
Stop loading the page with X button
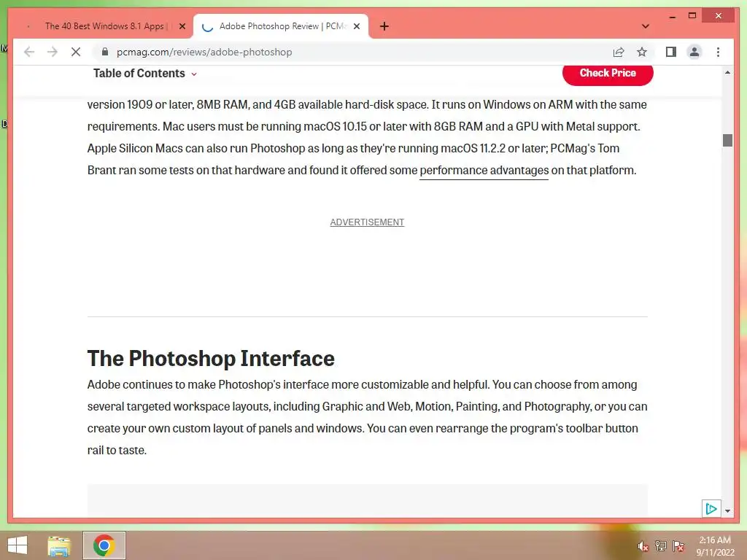click(76, 52)
